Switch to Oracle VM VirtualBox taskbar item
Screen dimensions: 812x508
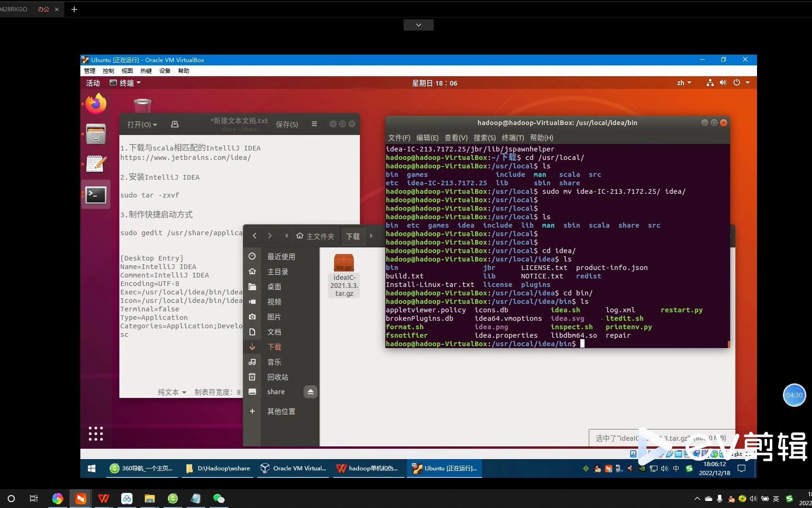tap(294, 468)
